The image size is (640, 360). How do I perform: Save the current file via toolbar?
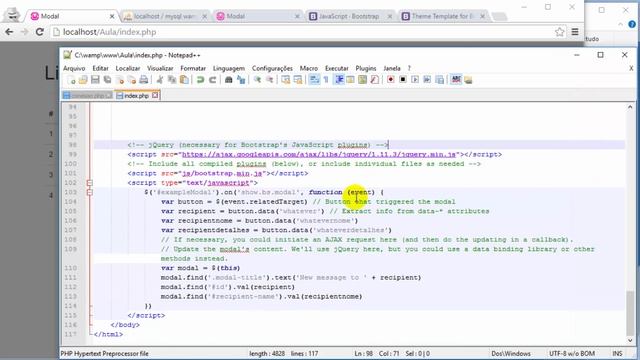pos(95,80)
